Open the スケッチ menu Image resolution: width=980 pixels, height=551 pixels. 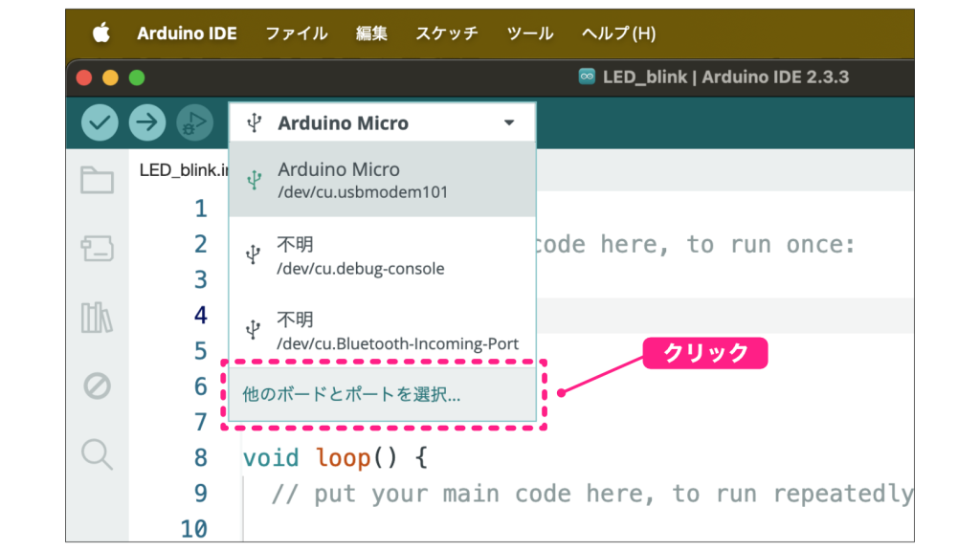(447, 33)
